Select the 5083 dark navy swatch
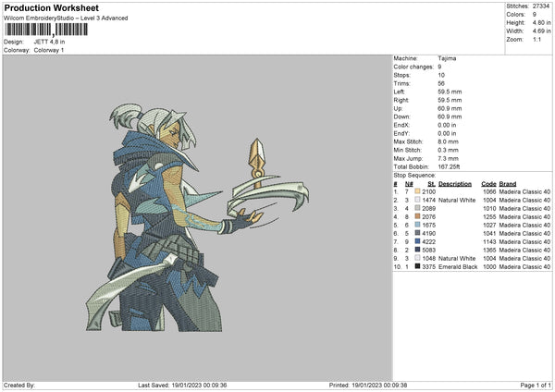This screenshot has width=555, height=392. pyautogui.click(x=418, y=250)
